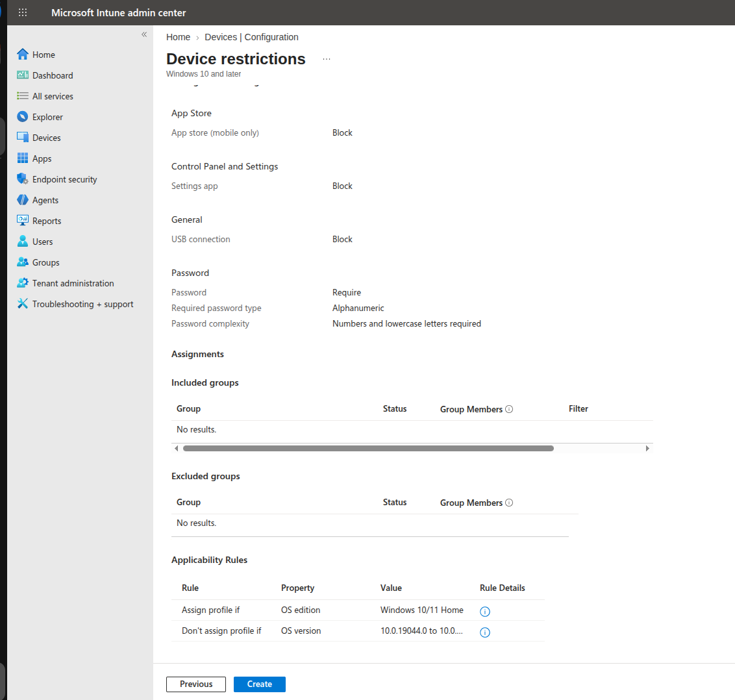The height and width of the screenshot is (700, 735).
Task: Click the Users person icon
Action: 23,241
